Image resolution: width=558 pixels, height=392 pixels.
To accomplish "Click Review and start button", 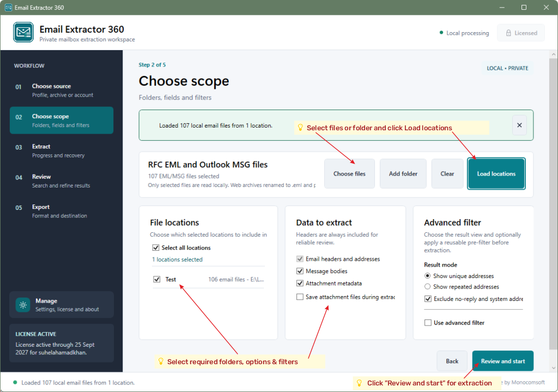I will 502,361.
